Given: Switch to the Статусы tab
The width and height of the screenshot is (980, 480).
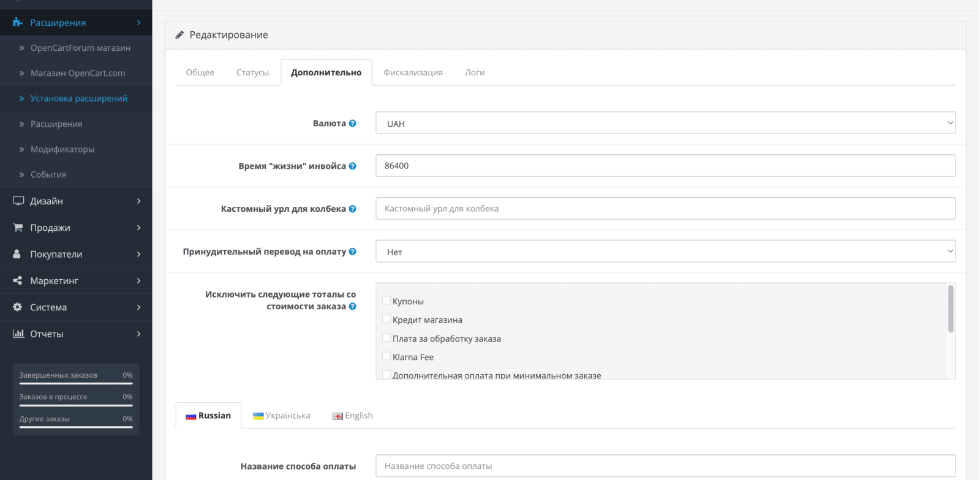Looking at the screenshot, I should click(x=252, y=72).
